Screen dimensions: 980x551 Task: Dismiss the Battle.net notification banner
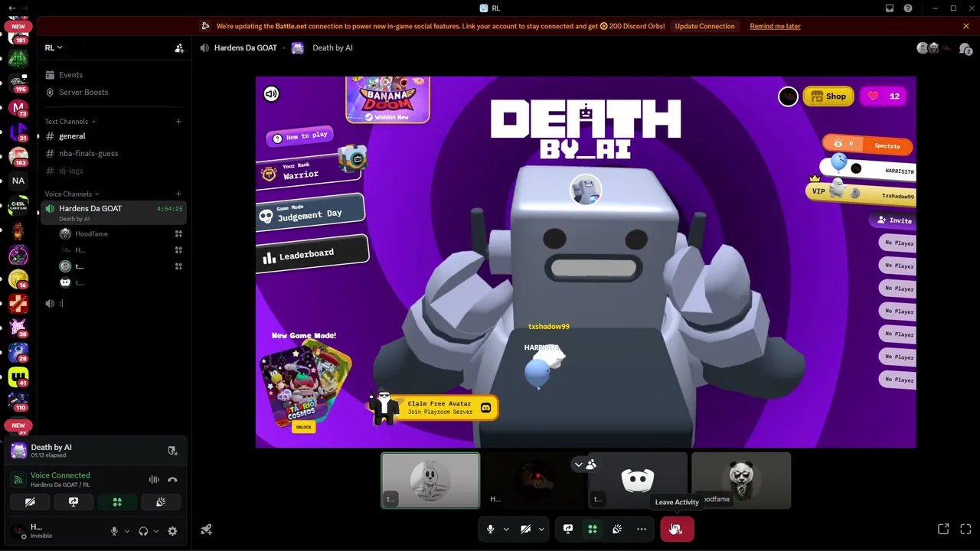966,26
